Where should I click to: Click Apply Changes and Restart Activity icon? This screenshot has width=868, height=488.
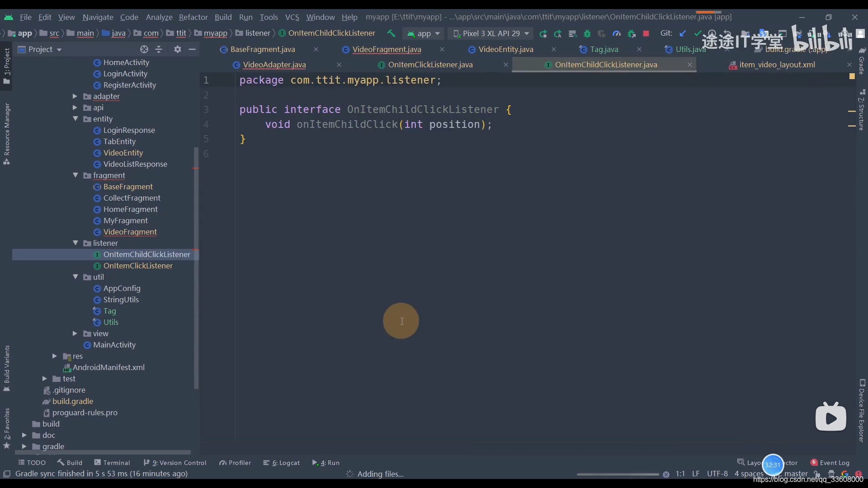pos(558,33)
